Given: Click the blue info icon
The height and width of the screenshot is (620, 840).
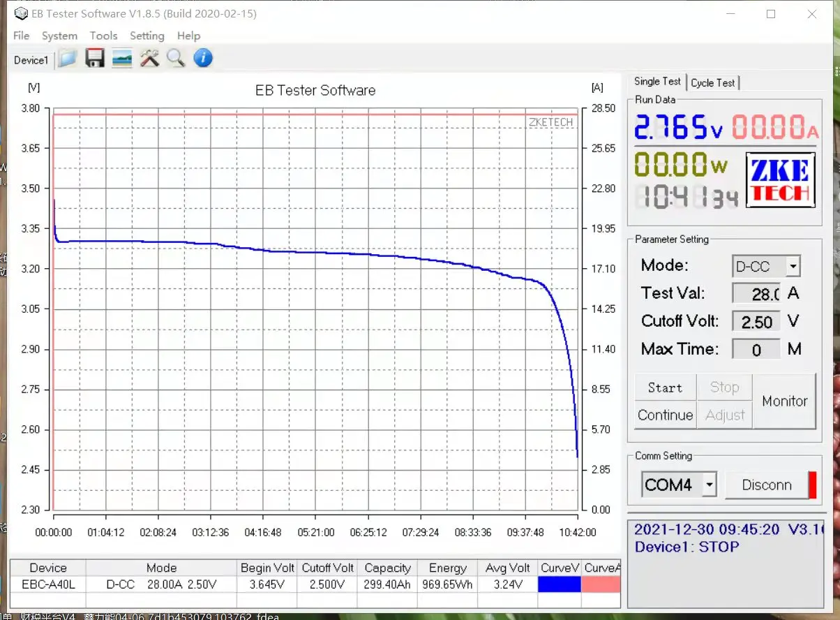Looking at the screenshot, I should [x=203, y=59].
